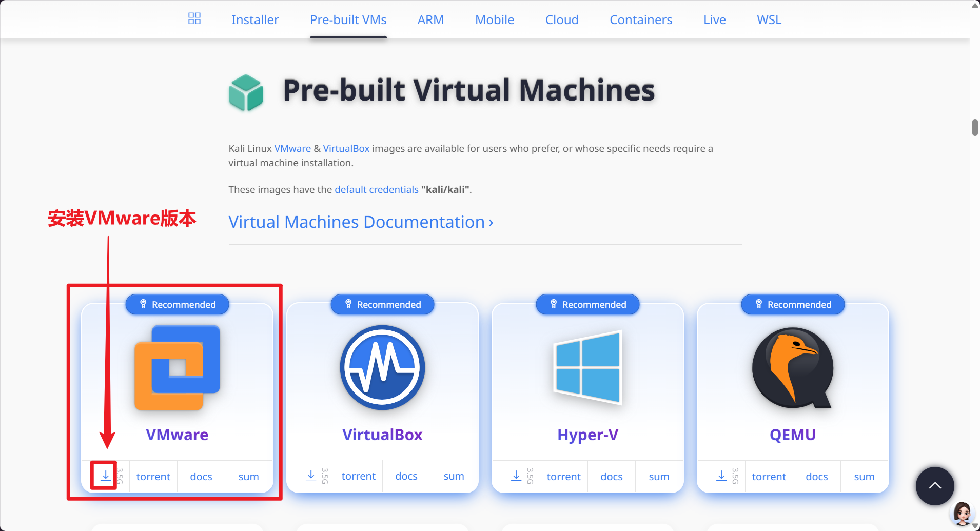The height and width of the screenshot is (531, 980).
Task: Click the QEMU bird logo icon
Action: 793,367
